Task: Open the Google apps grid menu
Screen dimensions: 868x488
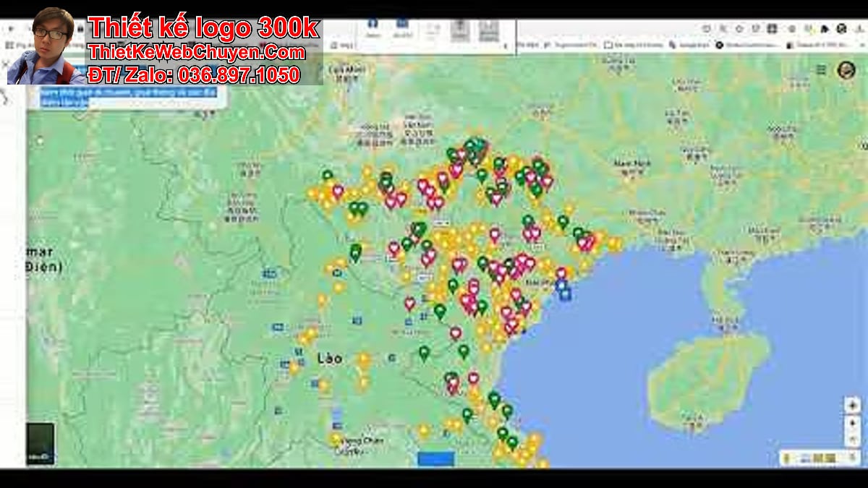Action: click(x=821, y=69)
